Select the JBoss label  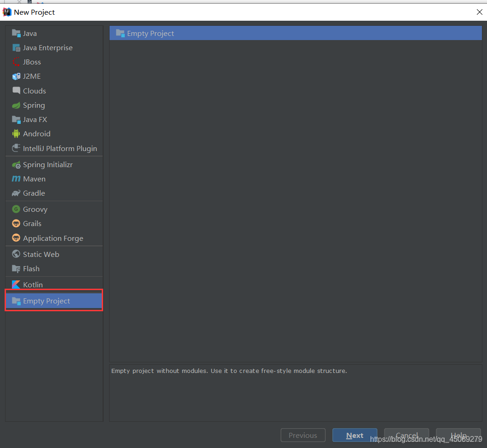coord(32,62)
